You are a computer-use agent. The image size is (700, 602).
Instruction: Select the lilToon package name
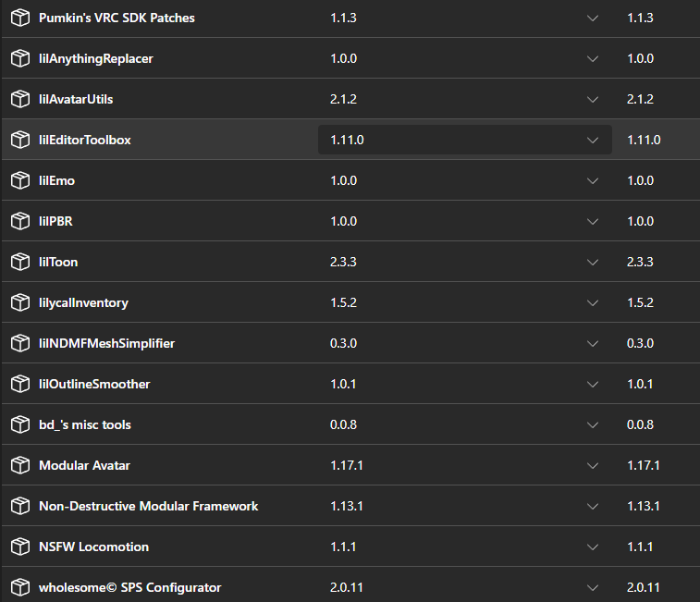tap(58, 262)
